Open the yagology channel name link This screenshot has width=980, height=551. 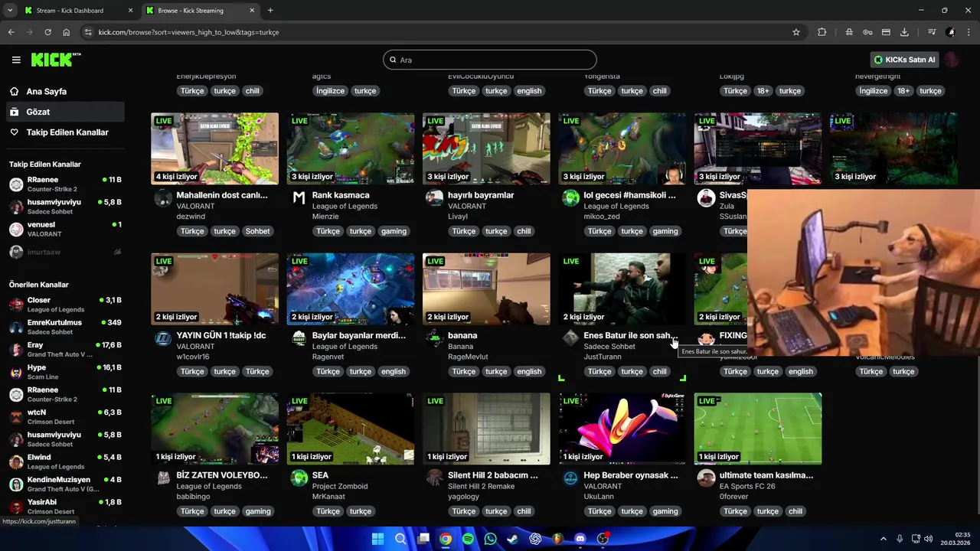tap(463, 497)
